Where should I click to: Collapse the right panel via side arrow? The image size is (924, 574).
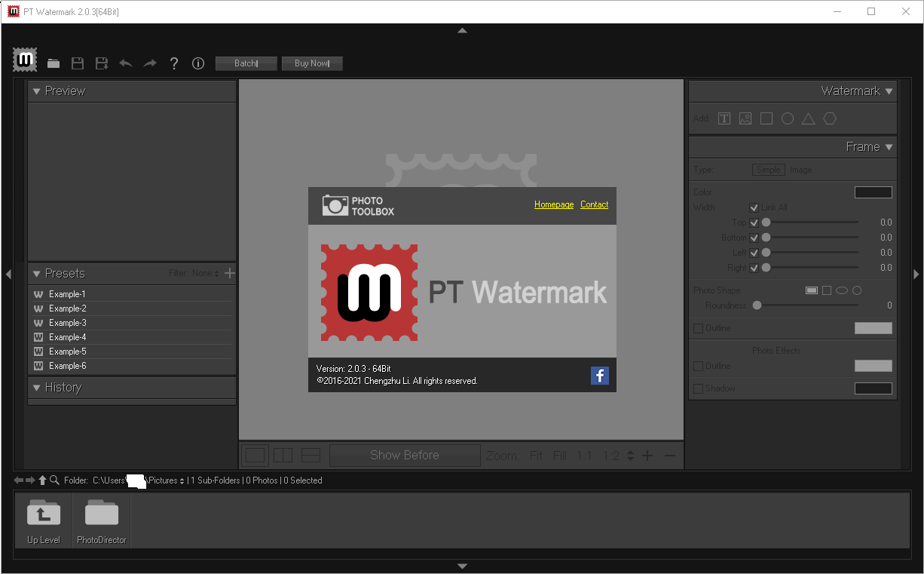(x=916, y=274)
